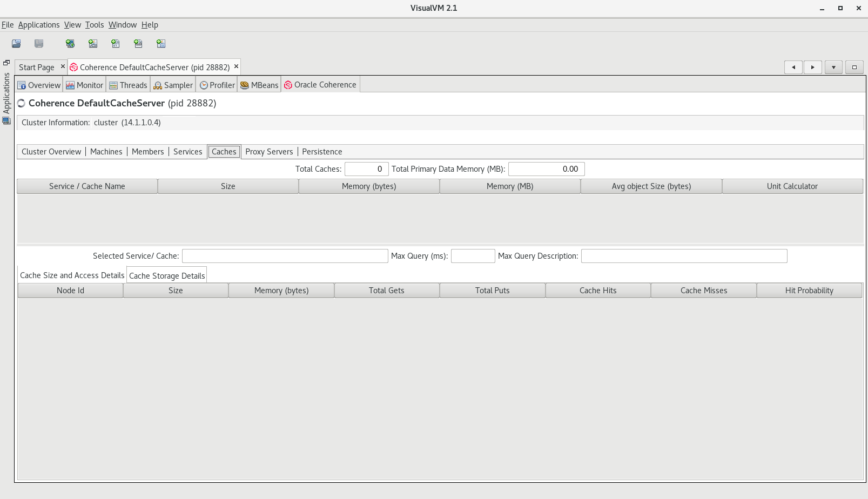Click the sixth toolbar icon with plus sign
The height and width of the screenshot is (499, 868).
point(138,44)
